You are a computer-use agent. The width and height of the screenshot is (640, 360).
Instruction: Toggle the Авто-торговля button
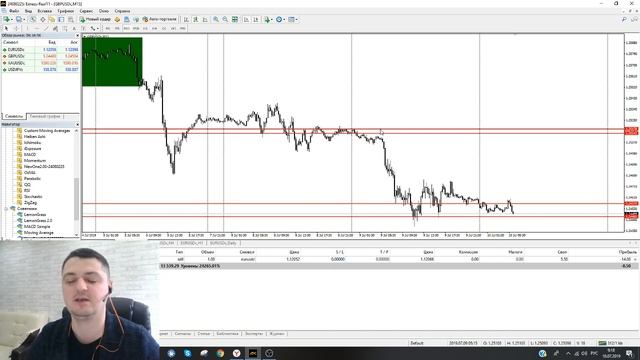[160, 19]
